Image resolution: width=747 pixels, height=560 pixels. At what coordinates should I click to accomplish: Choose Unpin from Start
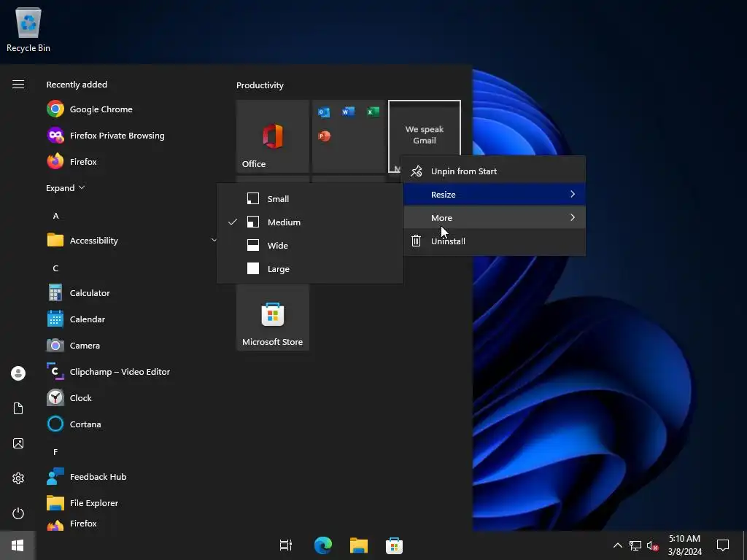(x=495, y=171)
